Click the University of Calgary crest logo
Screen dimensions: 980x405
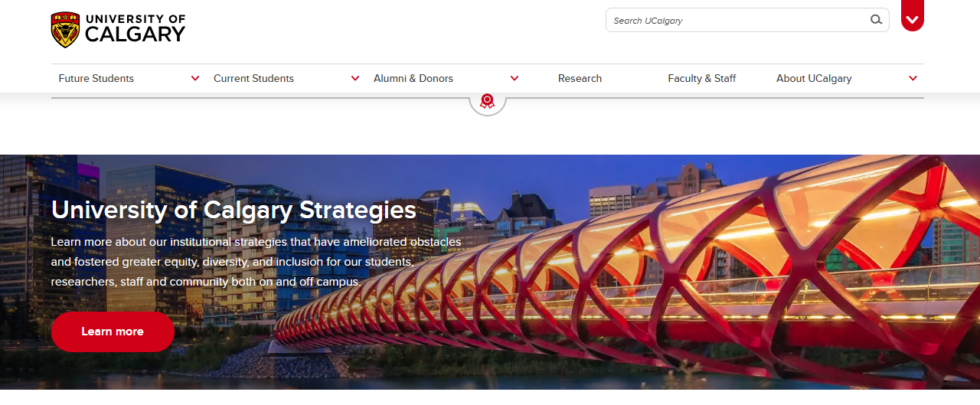[65, 30]
